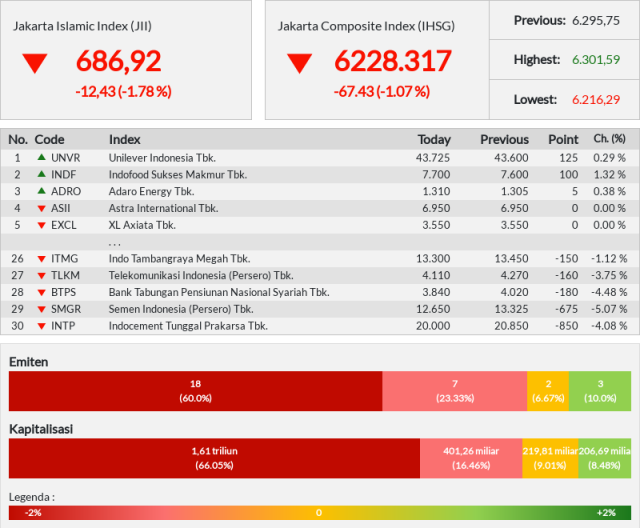This screenshot has width=640, height=528.
Task: Click the red down arrow next to SMGR
Action: tap(41, 309)
